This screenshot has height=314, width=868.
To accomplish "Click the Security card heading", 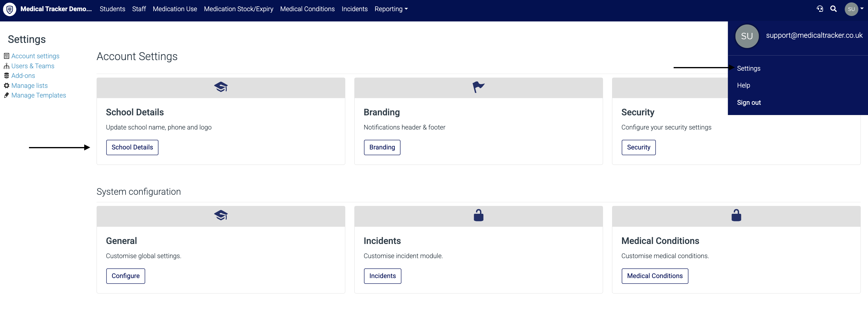I will 637,112.
